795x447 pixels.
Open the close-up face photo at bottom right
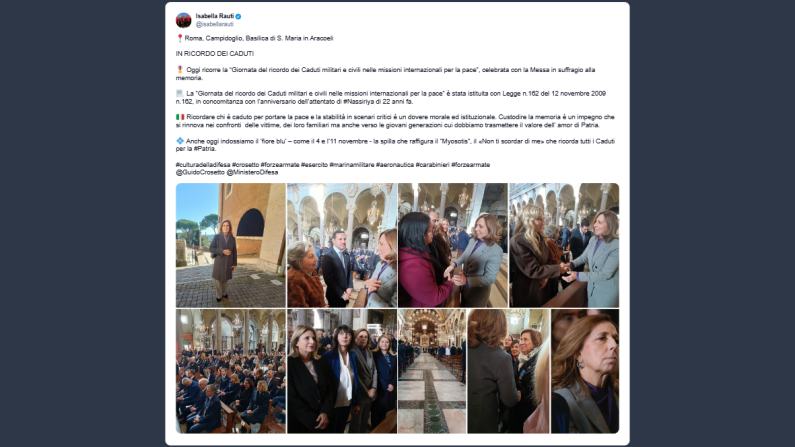tap(585, 371)
